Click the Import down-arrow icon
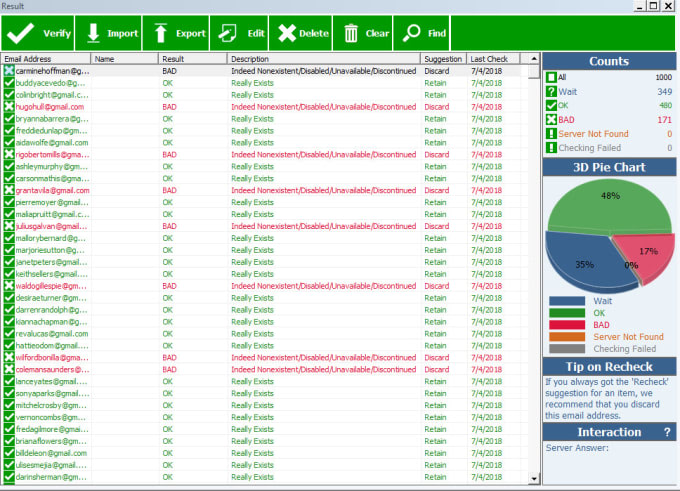680x491 pixels. click(x=93, y=33)
